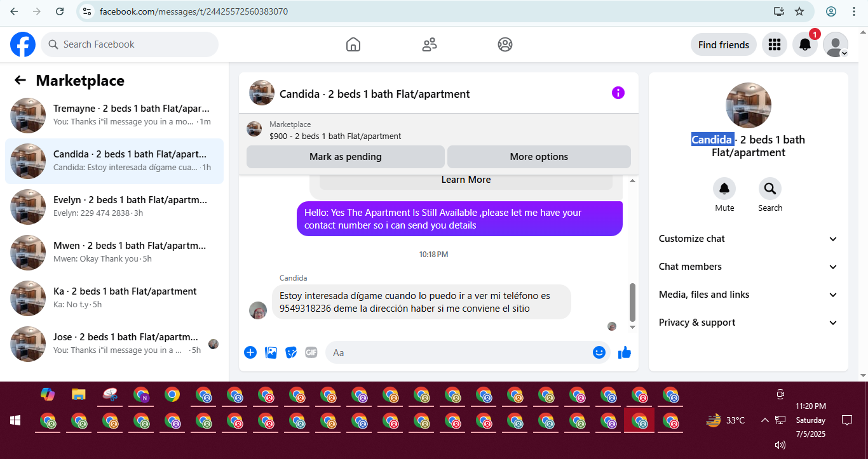Open the Facebook logo home link
This screenshot has width=868, height=459.
(x=23, y=44)
